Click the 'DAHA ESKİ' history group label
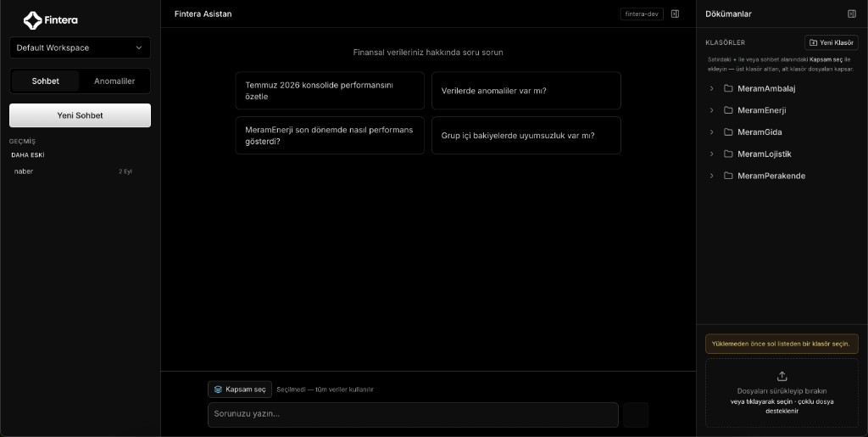Viewport: 868px width, 437px height. point(28,155)
